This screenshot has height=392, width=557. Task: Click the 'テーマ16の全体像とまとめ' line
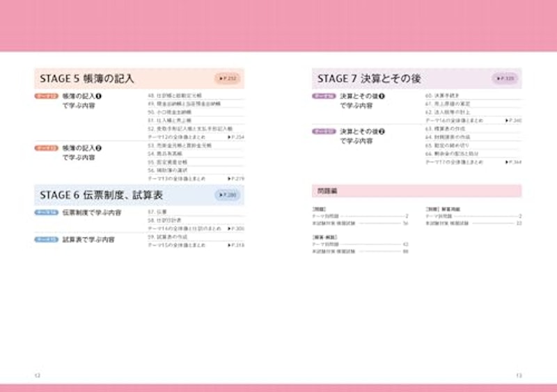click(x=473, y=120)
